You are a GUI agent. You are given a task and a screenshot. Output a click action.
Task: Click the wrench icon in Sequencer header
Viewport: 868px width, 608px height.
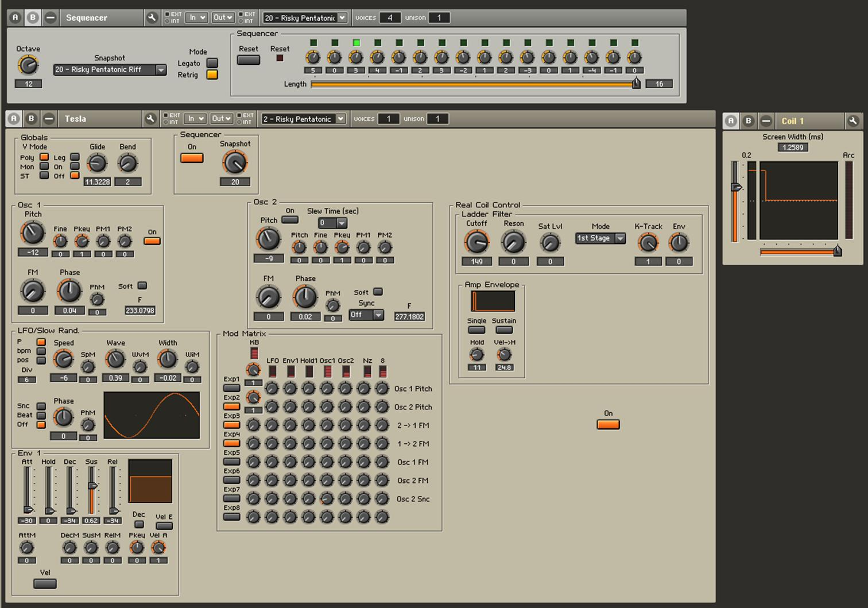pos(152,18)
